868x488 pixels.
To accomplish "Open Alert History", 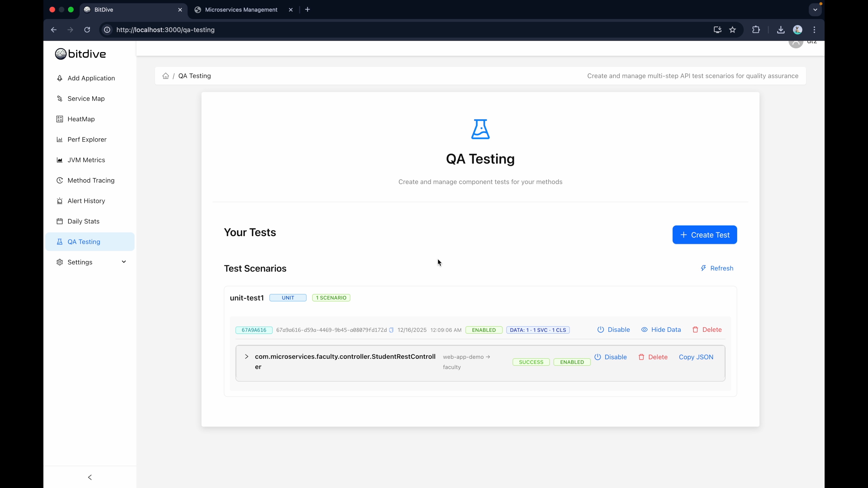I will [x=86, y=201].
